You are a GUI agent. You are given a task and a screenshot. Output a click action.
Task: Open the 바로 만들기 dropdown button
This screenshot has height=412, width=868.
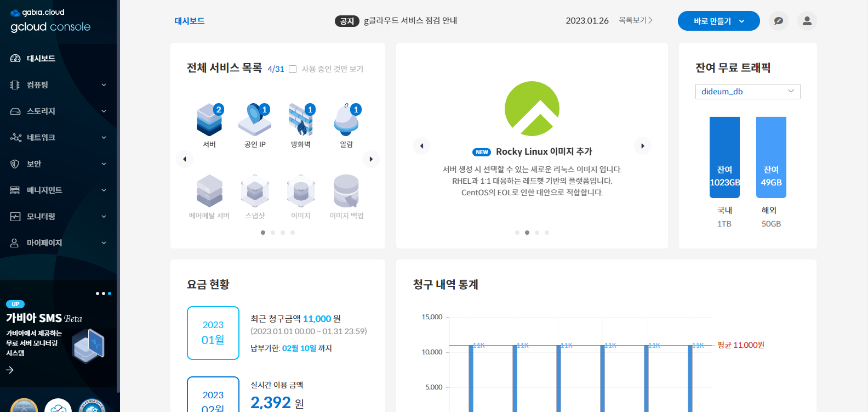coord(719,21)
